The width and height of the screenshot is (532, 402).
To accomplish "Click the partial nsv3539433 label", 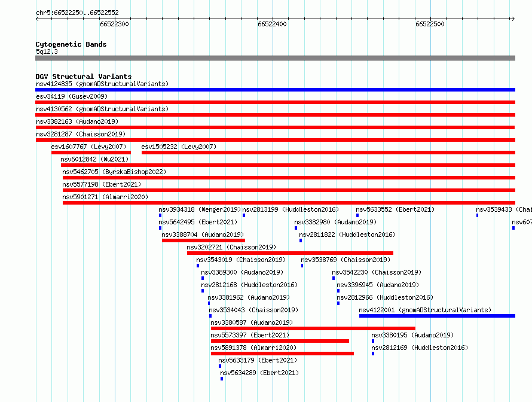I will coord(504,209).
